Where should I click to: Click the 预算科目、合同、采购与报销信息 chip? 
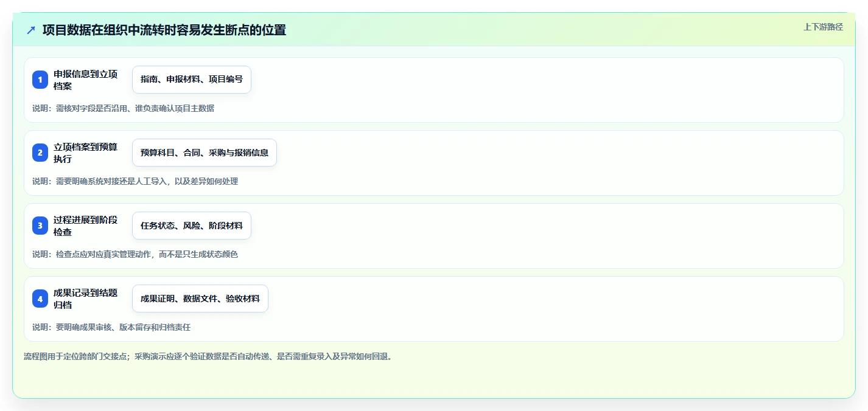[x=205, y=153]
